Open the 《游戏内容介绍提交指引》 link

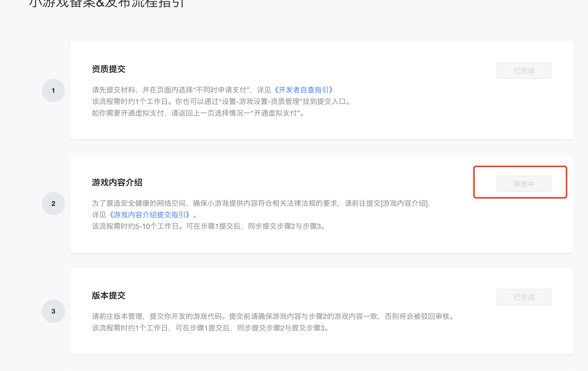coord(150,215)
